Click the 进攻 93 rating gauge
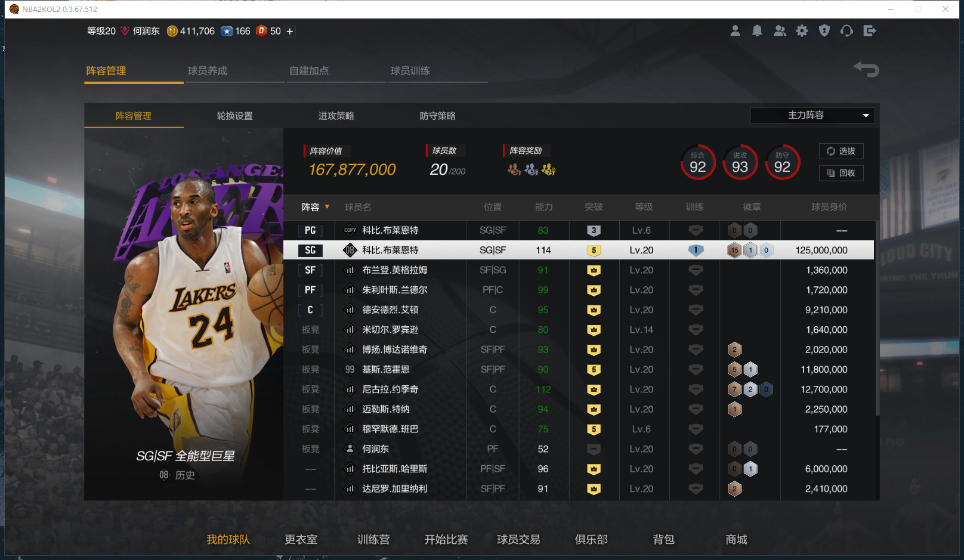The image size is (964, 560). (x=740, y=162)
